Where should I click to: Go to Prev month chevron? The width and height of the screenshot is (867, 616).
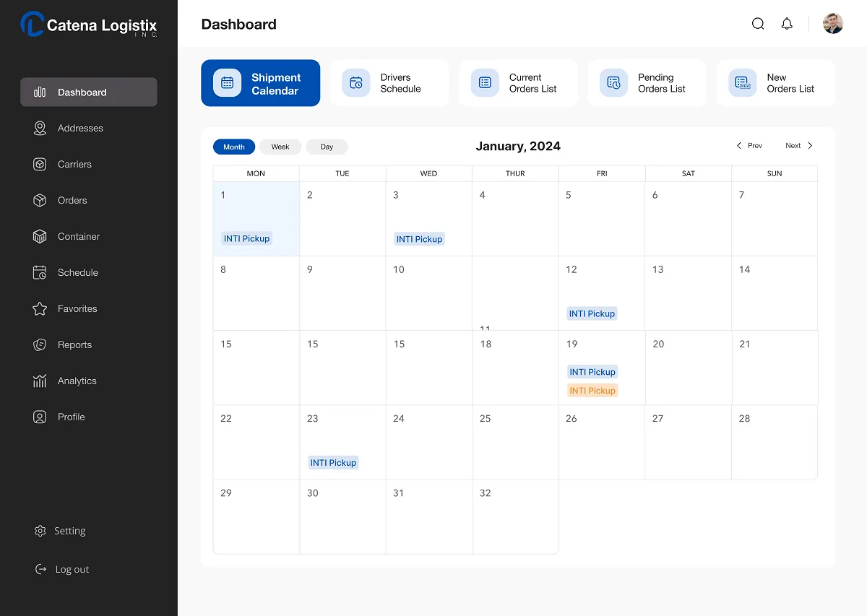[x=739, y=146]
